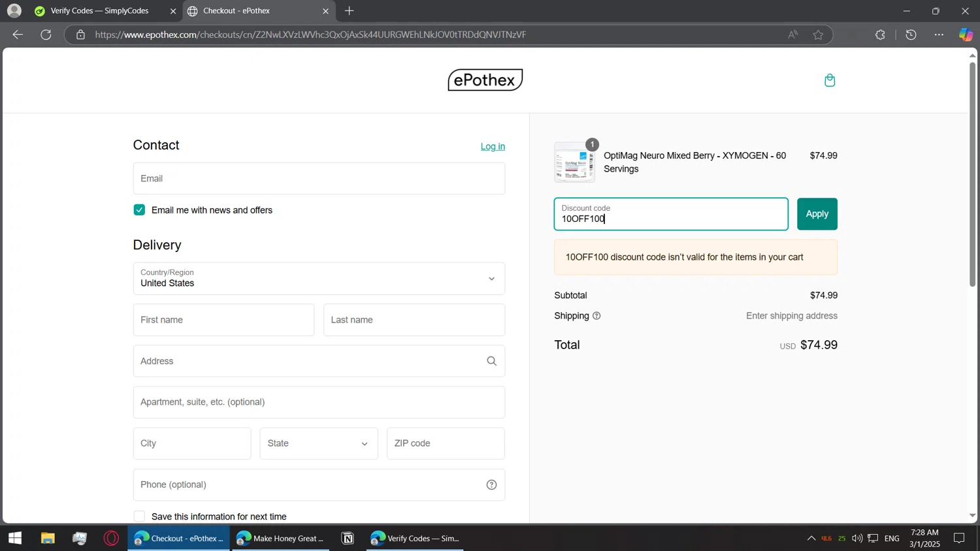
Task: Click the OptiMag Neuro Mixed Berry product name
Action: click(694, 162)
